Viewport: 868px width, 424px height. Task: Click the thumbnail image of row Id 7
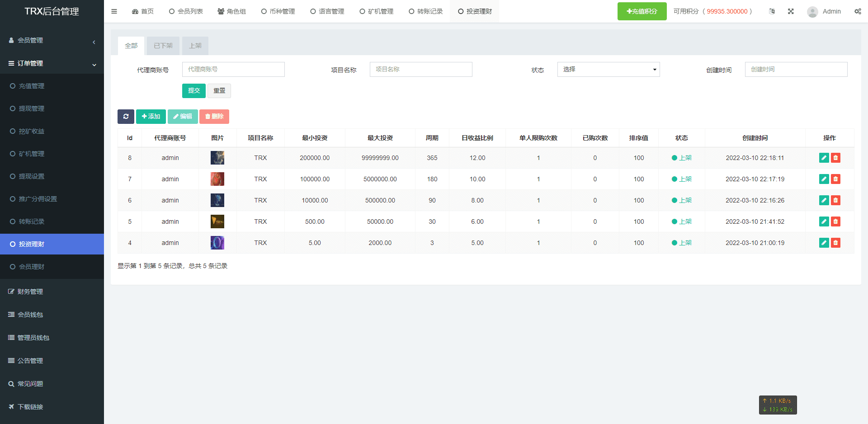(x=217, y=179)
